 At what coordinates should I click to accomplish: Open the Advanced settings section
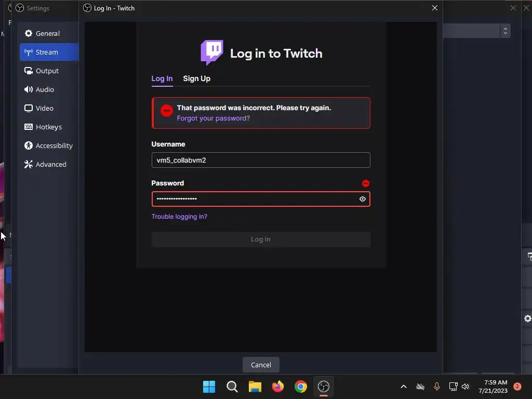pos(48,164)
